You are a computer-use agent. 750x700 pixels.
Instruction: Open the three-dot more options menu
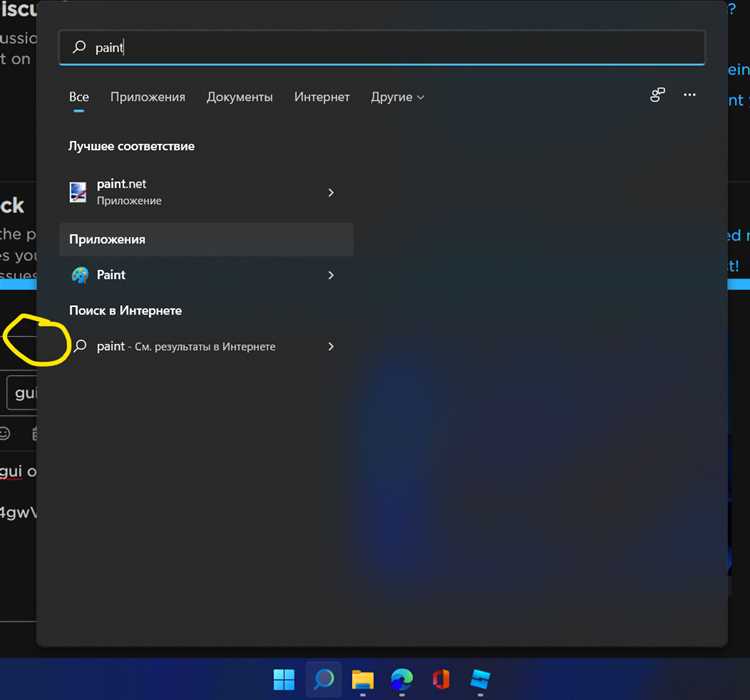click(x=689, y=95)
